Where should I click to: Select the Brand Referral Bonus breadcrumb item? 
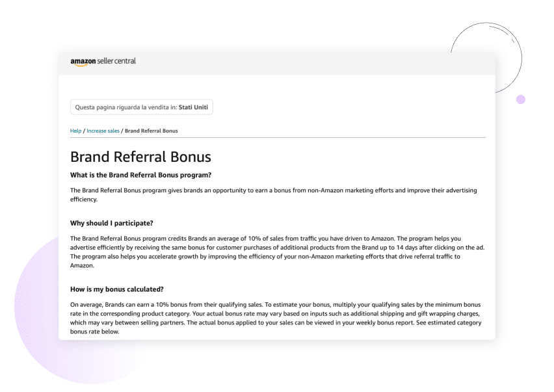(x=151, y=131)
